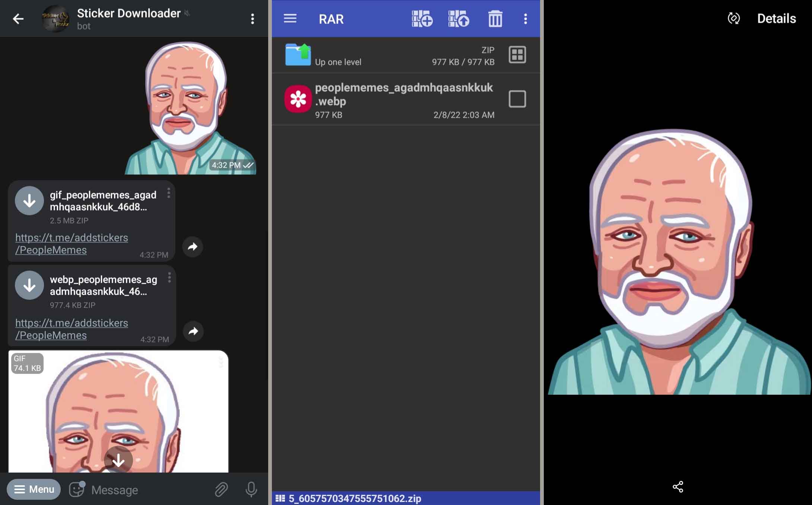The width and height of the screenshot is (812, 505).
Task: Open options for gif_peoplememes file message
Action: coord(169,193)
